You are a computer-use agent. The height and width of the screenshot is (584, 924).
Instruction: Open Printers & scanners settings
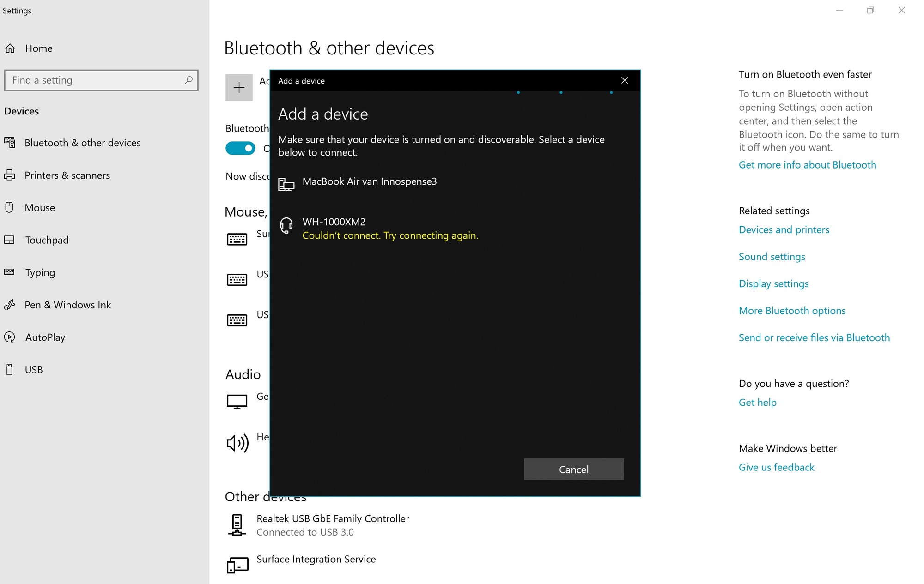point(67,175)
